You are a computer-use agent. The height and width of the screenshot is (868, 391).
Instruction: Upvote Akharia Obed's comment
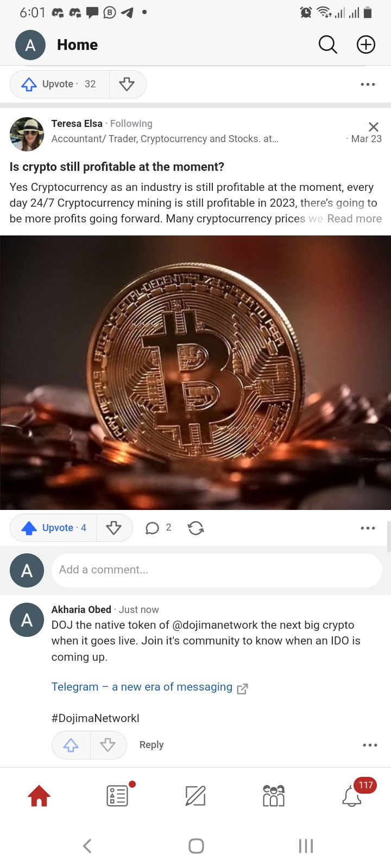pyautogui.click(x=71, y=745)
